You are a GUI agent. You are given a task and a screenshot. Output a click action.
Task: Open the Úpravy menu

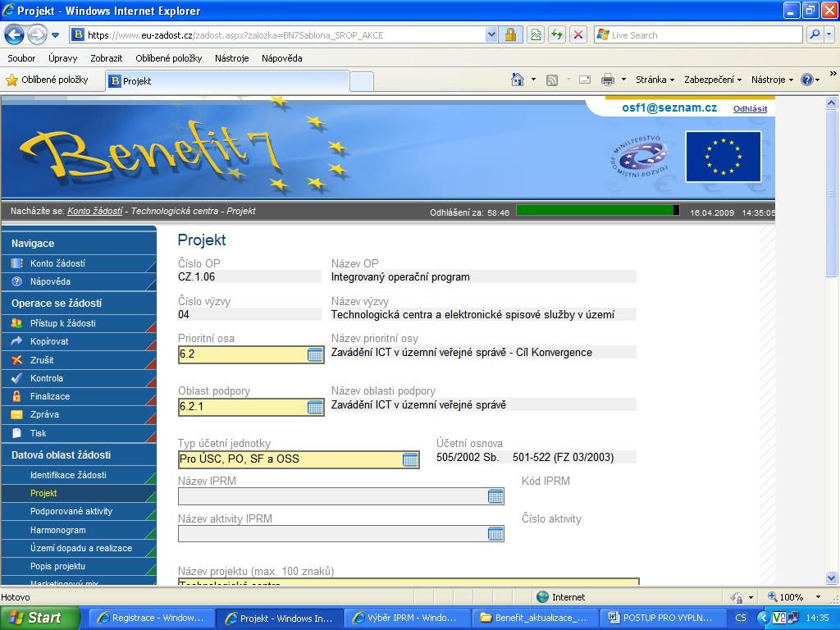point(62,58)
